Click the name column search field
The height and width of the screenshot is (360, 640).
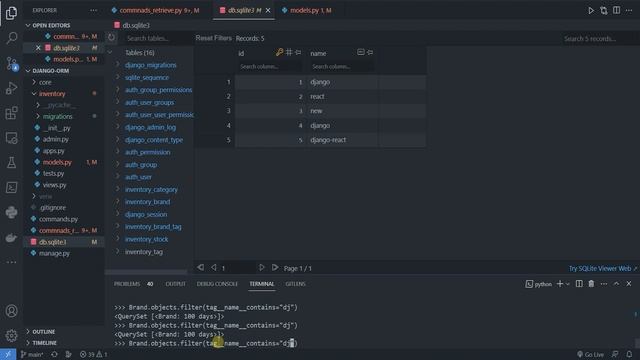pos(341,67)
